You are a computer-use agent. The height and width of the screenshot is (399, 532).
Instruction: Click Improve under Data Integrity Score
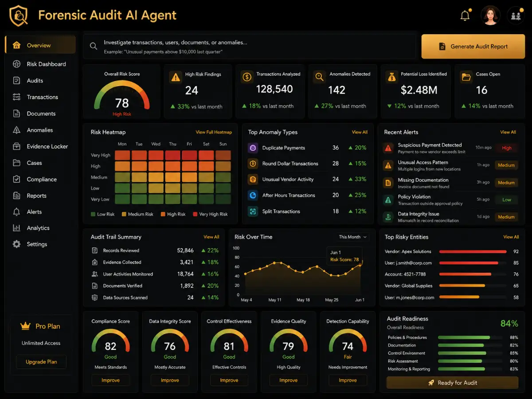tap(170, 380)
